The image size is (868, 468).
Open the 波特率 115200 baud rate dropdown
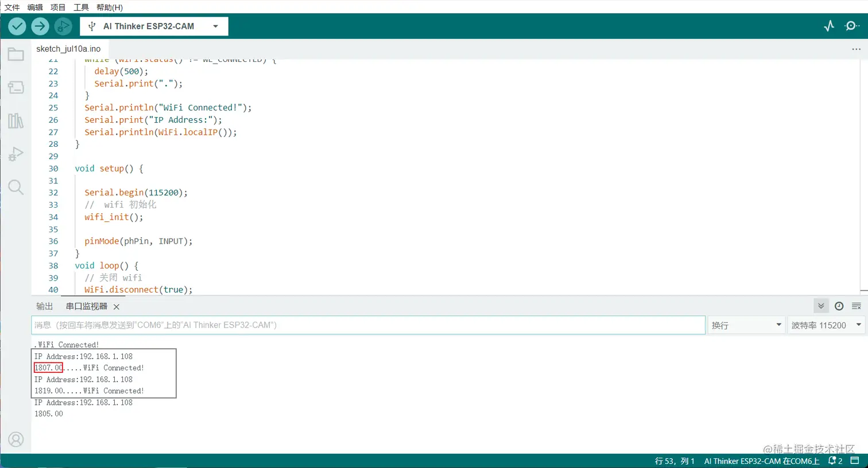tap(826, 325)
